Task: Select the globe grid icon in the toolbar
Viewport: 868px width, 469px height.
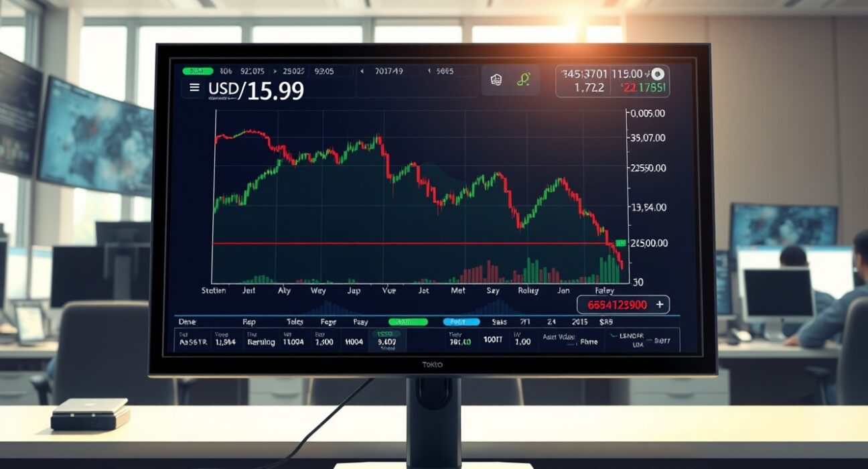Action: [x=495, y=79]
